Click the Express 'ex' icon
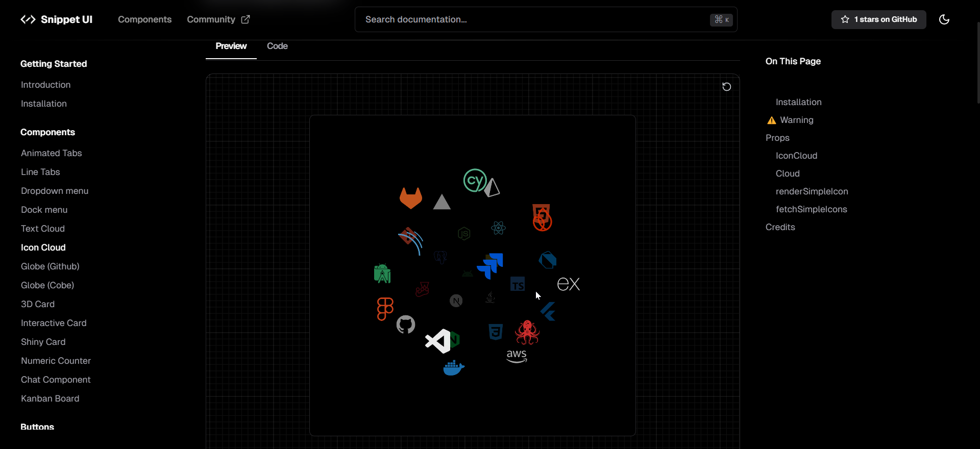This screenshot has width=980, height=449. pos(569,284)
